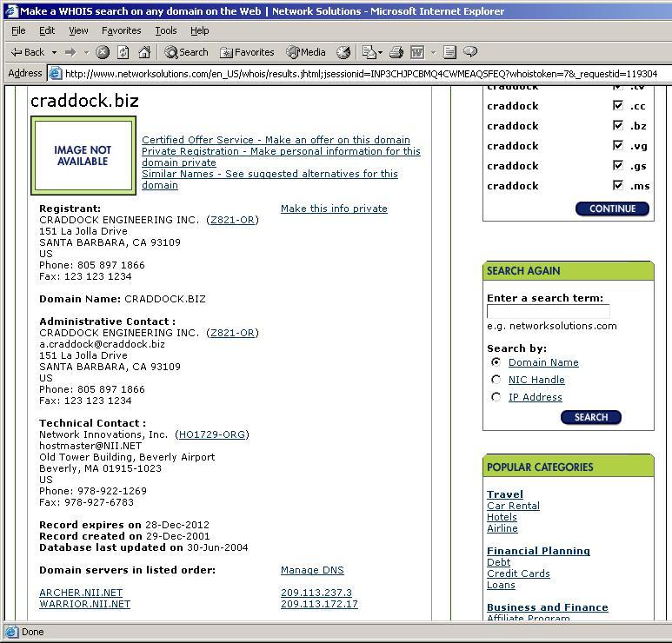Open the Business and Finance link
The height and width of the screenshot is (643, 672).
point(548,607)
